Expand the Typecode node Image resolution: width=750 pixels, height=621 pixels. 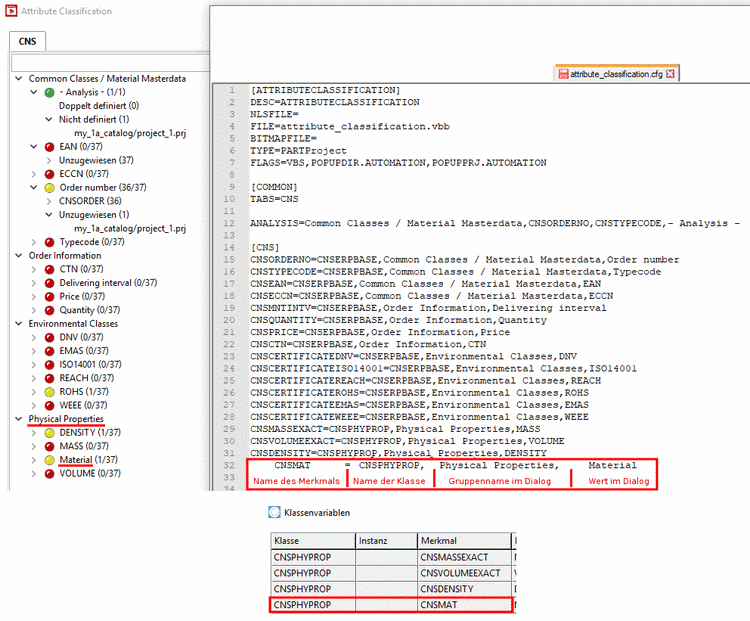33,242
